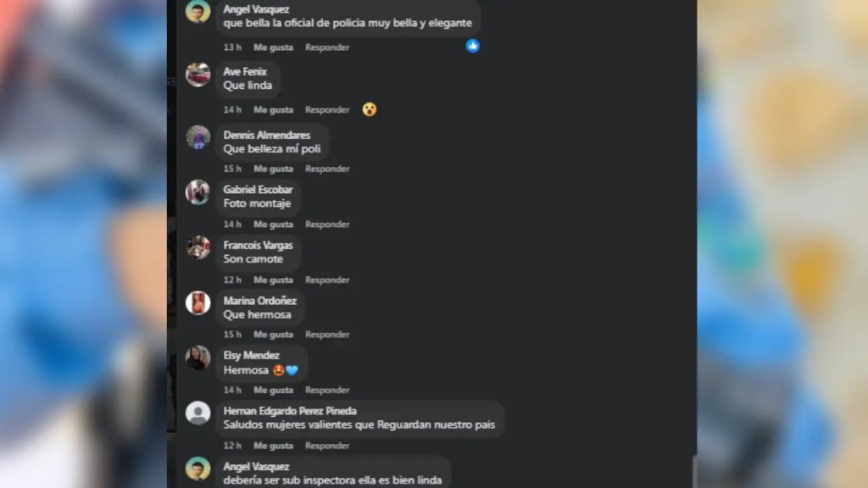The width and height of the screenshot is (868, 488).
Task: Open Gabriel Escobar profile photo
Action: point(198,192)
